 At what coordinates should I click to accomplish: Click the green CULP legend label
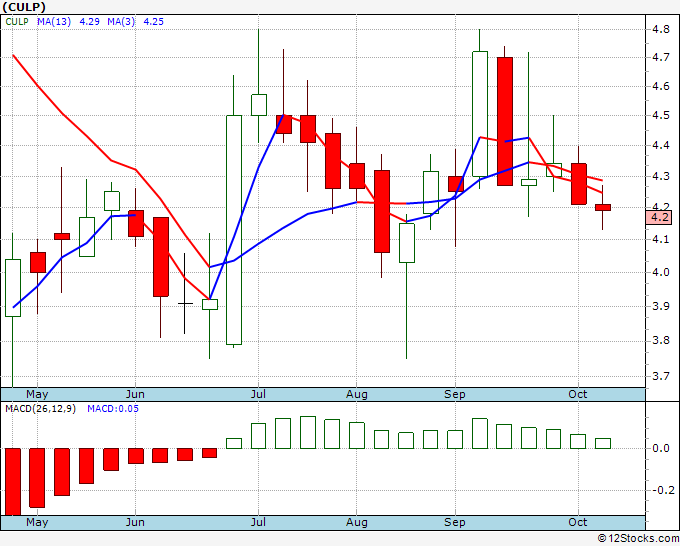coord(17,21)
